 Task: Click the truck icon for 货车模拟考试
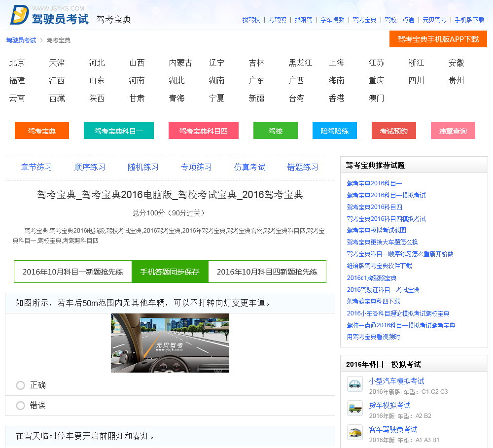pos(355,408)
